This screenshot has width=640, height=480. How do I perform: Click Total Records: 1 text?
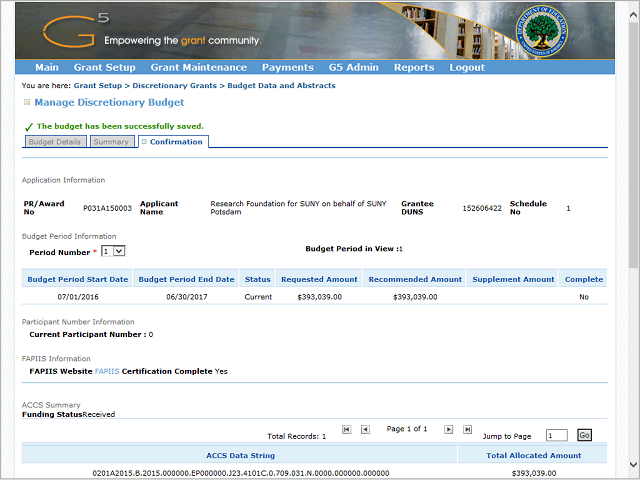point(297,436)
